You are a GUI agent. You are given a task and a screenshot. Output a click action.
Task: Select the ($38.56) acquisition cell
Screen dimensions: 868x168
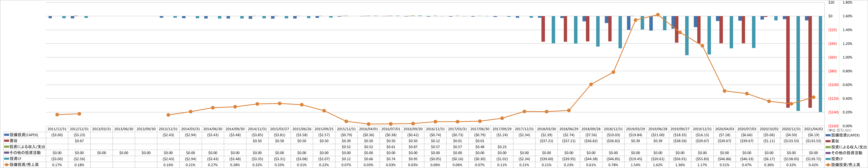point(680,141)
